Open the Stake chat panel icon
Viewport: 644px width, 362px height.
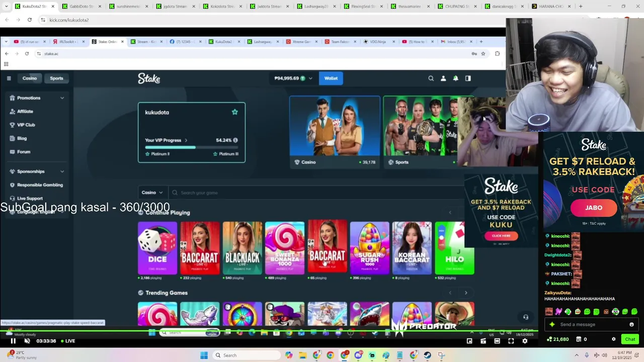coord(468,78)
